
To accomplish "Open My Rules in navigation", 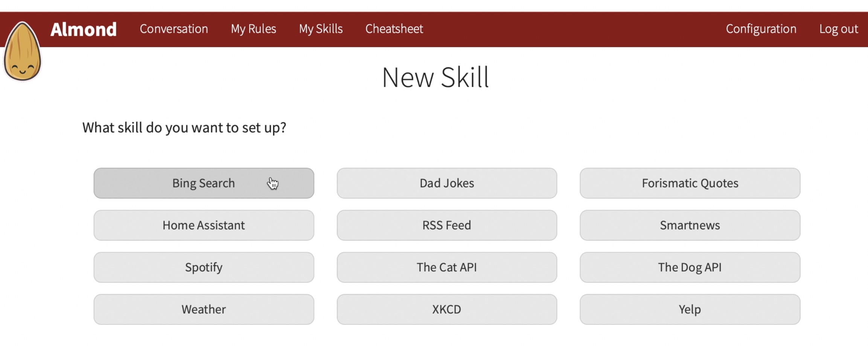I will tap(253, 29).
